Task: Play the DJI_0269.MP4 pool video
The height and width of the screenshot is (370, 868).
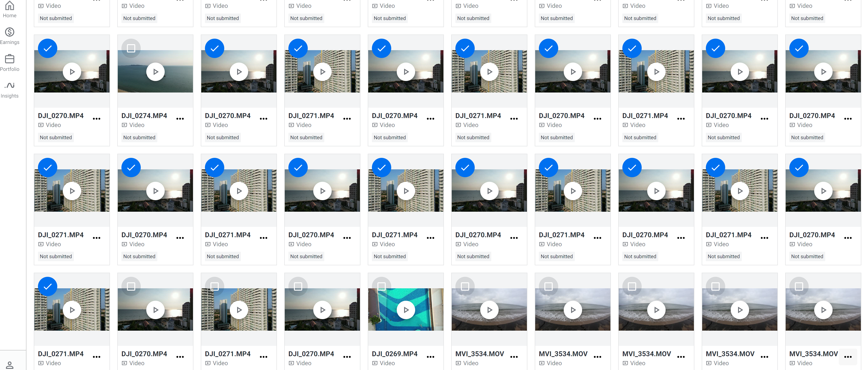Action: click(406, 310)
